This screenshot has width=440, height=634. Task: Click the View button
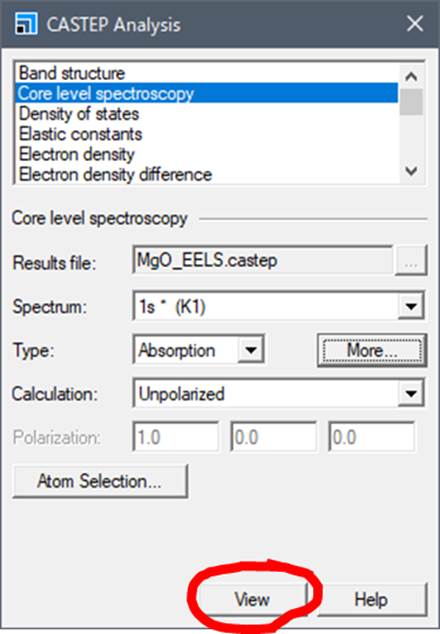point(252,599)
